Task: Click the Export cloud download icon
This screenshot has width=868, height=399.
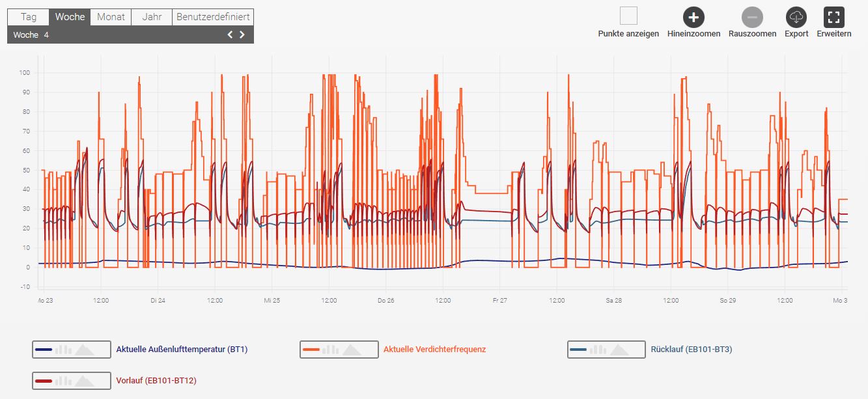Action: click(796, 17)
